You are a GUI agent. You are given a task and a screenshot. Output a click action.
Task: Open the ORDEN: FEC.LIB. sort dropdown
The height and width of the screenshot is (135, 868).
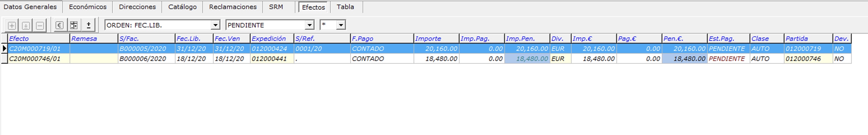point(215,25)
